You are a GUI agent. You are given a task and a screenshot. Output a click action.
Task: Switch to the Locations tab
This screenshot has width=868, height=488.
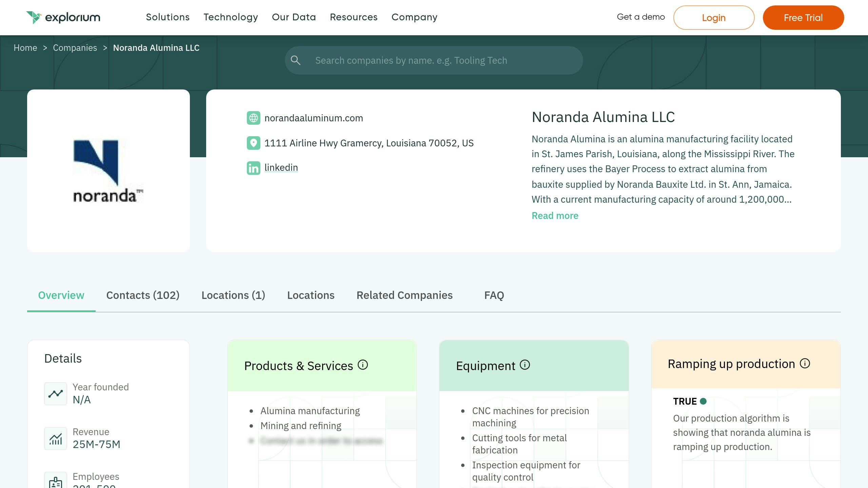(x=311, y=295)
